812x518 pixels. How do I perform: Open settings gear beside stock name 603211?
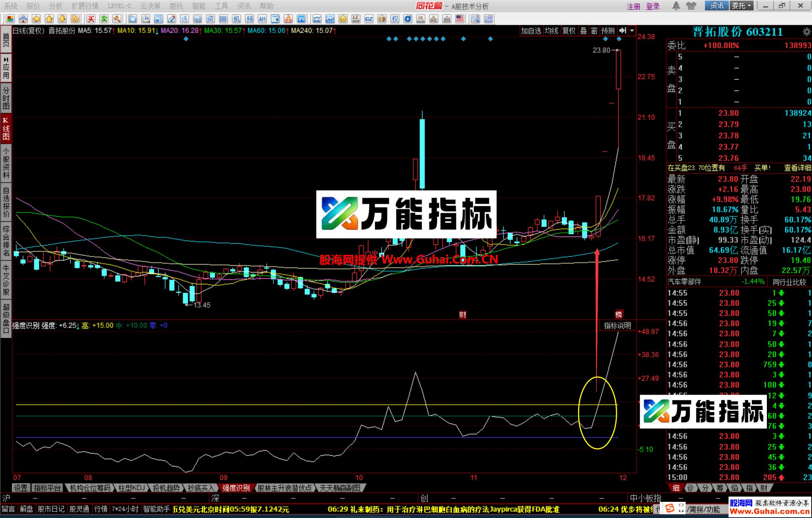806,32
